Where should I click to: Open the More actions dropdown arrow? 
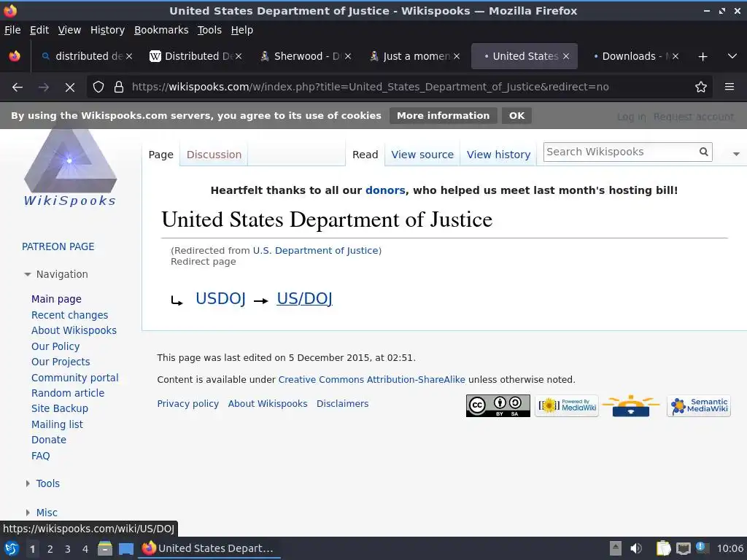[736, 154]
